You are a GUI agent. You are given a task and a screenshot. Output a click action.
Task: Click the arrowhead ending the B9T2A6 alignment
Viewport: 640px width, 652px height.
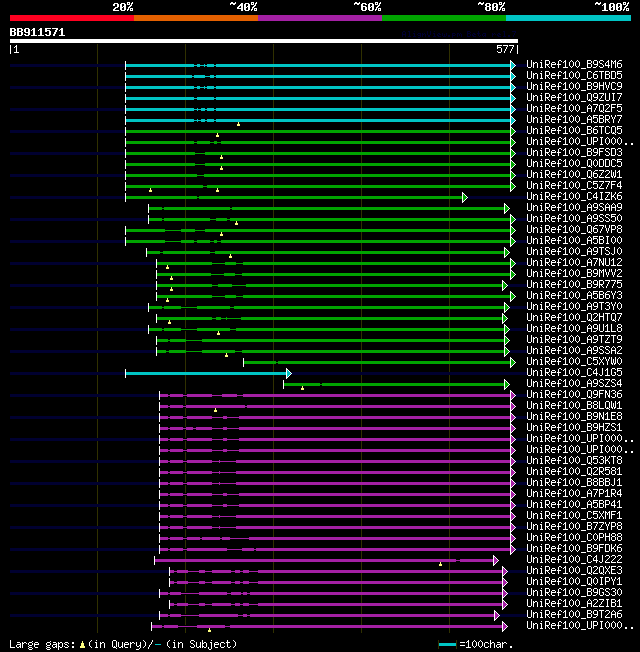(x=497, y=615)
